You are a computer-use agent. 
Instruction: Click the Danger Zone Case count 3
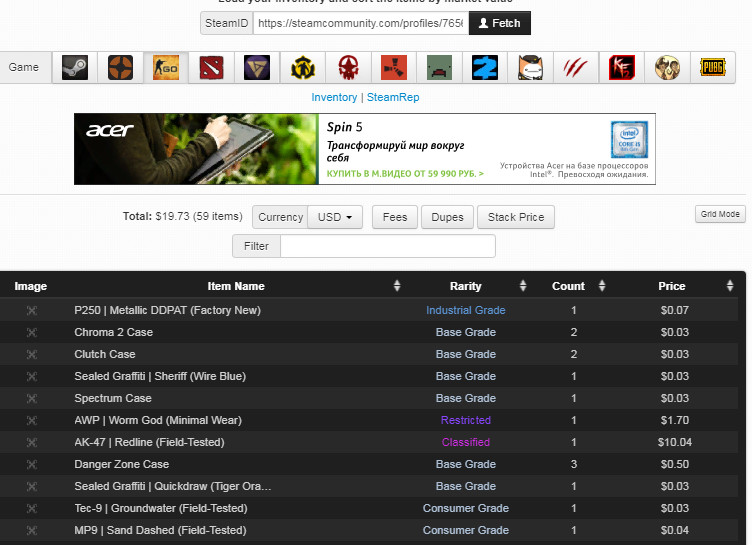[x=574, y=464]
